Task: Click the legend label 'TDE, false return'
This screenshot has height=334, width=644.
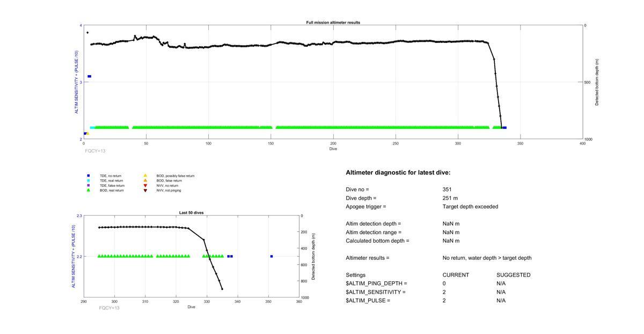Action: (112, 185)
